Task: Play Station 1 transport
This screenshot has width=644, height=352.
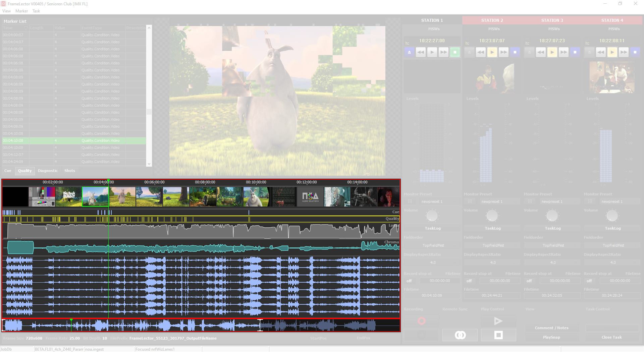Action: [x=432, y=52]
